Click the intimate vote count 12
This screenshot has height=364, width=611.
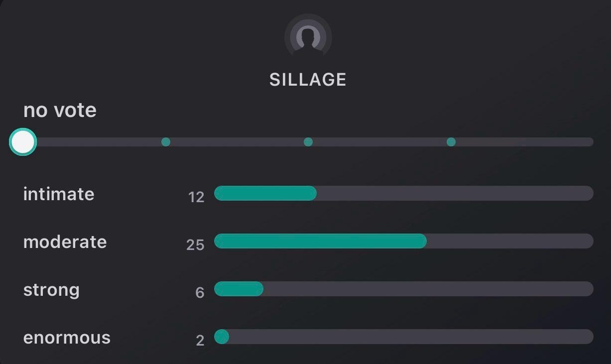coord(196,197)
